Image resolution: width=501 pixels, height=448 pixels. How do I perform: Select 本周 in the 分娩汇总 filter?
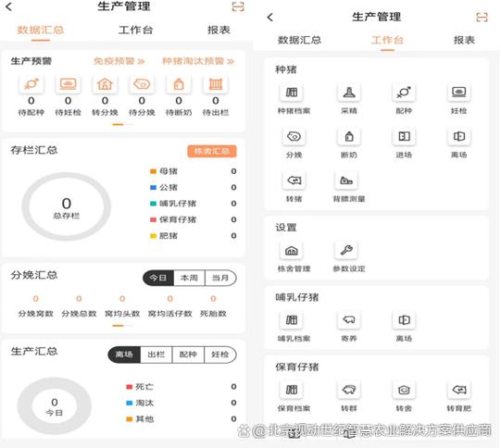pos(189,278)
